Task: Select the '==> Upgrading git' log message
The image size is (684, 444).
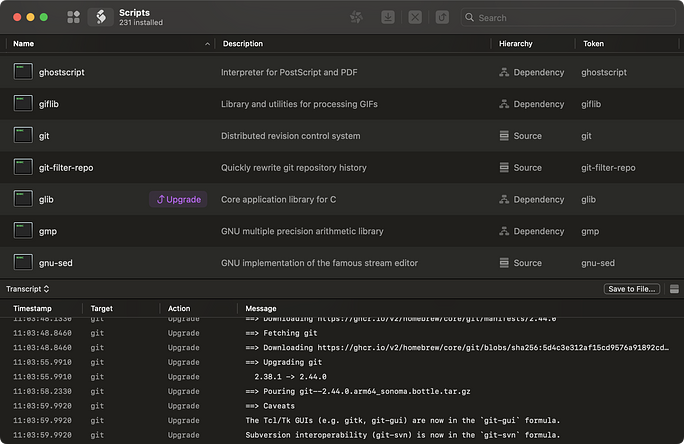Action: click(284, 362)
